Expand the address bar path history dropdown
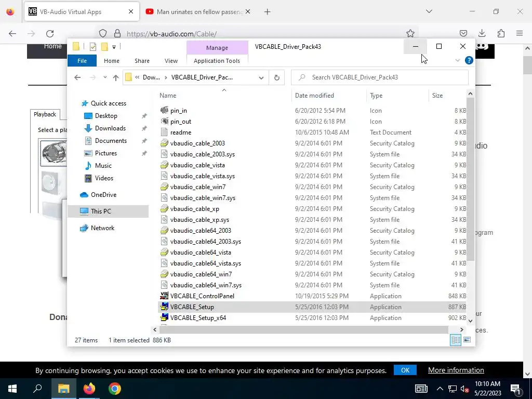Screen dimensions: 532x399 [x=261, y=78]
